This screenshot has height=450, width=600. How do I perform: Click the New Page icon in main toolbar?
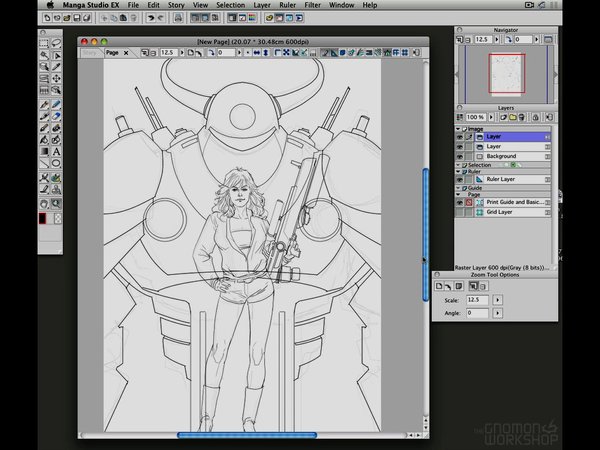click(47, 18)
